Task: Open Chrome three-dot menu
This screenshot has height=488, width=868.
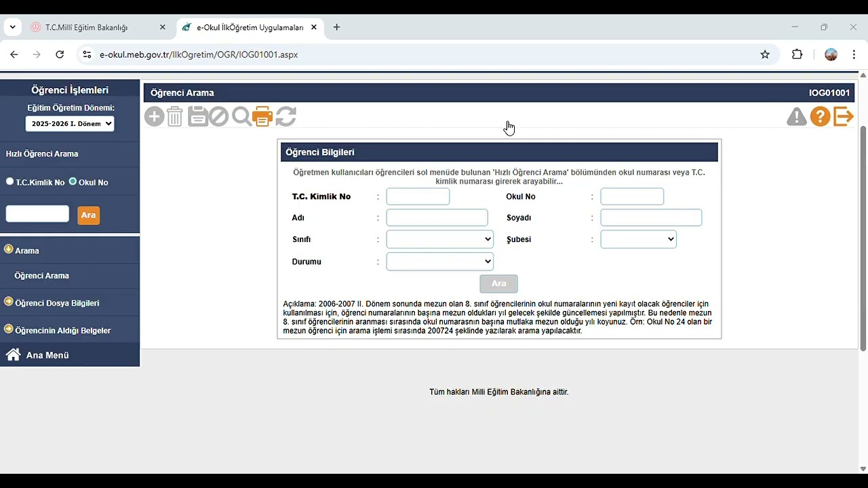Action: pos(854,54)
